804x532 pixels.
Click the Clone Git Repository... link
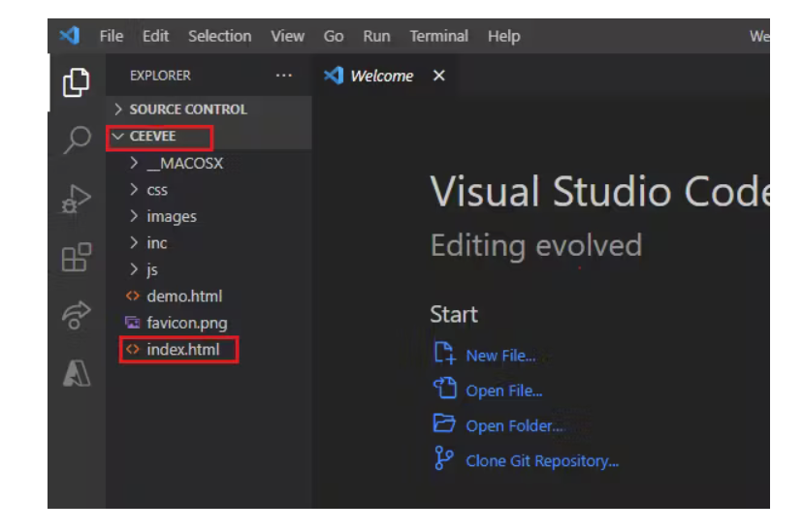[x=541, y=461]
